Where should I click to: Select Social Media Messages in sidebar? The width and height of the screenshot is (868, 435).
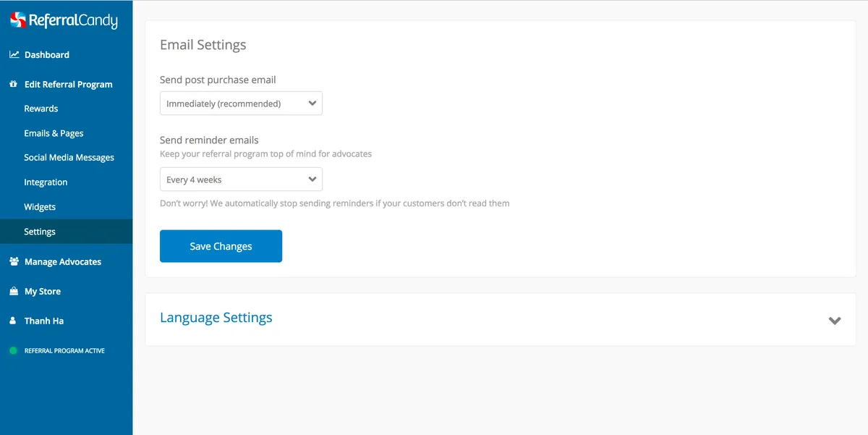click(69, 158)
